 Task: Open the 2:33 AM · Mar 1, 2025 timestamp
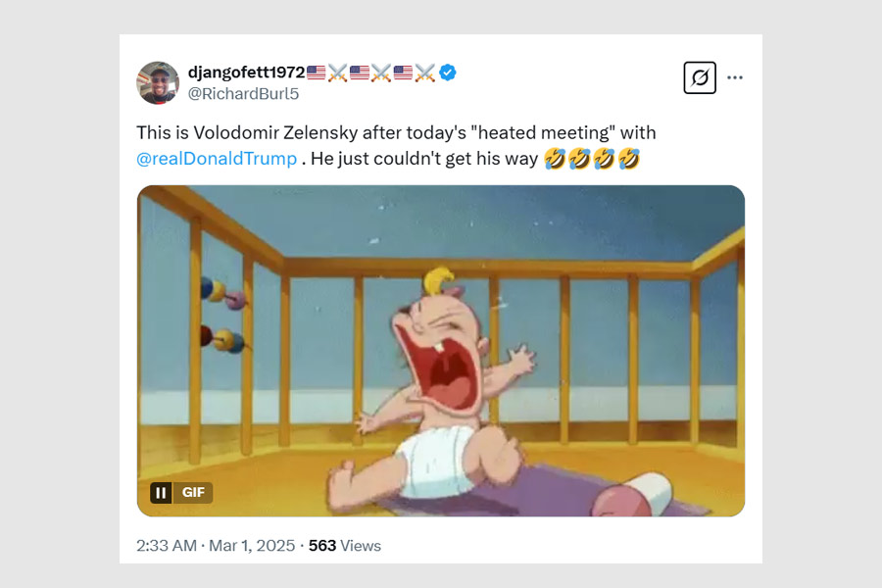coord(216,546)
